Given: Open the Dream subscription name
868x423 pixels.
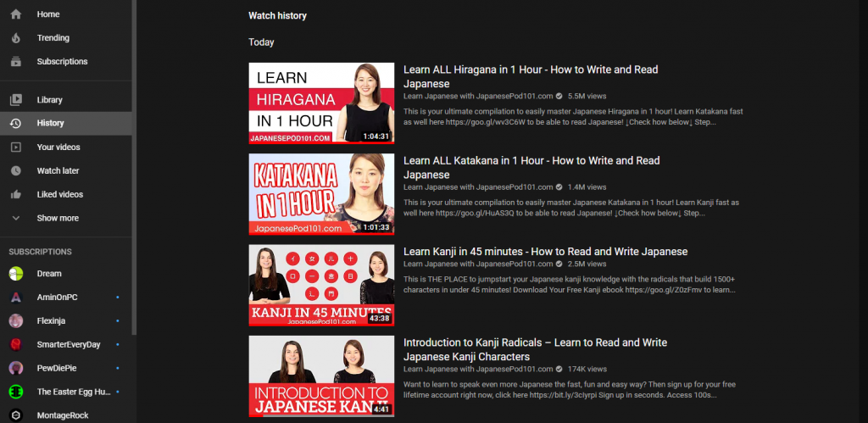Looking at the screenshot, I should pyautogui.click(x=49, y=274).
